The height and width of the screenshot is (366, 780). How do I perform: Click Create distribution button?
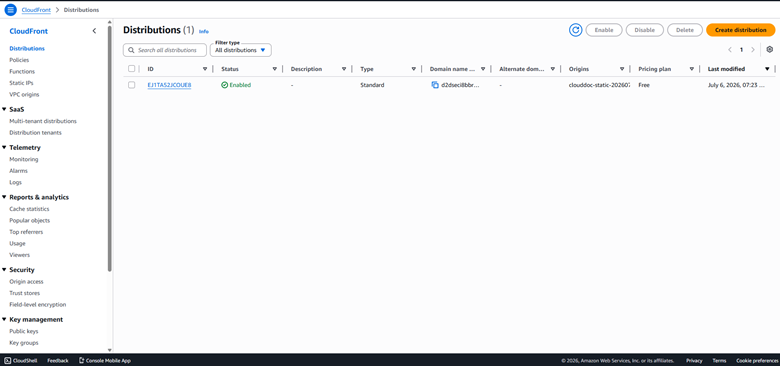coord(741,30)
